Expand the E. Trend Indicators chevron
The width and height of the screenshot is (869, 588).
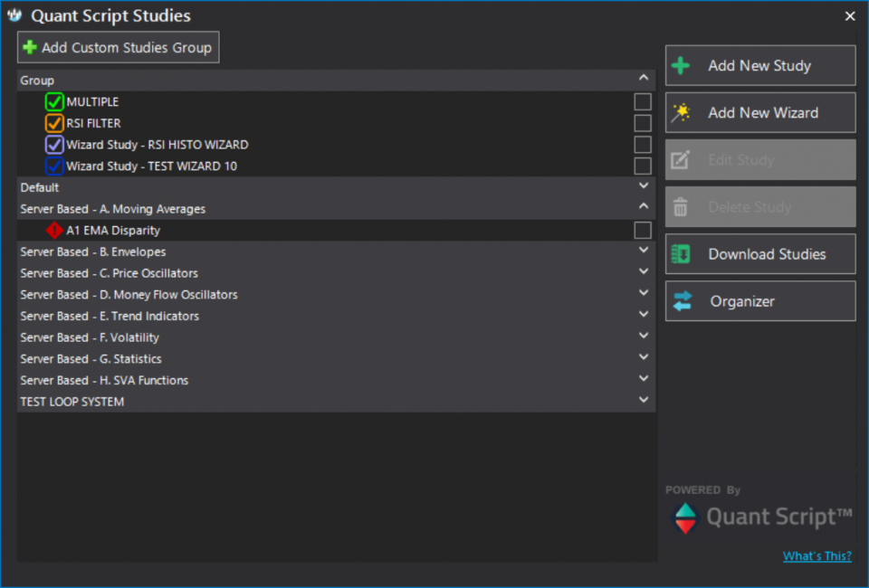(644, 314)
